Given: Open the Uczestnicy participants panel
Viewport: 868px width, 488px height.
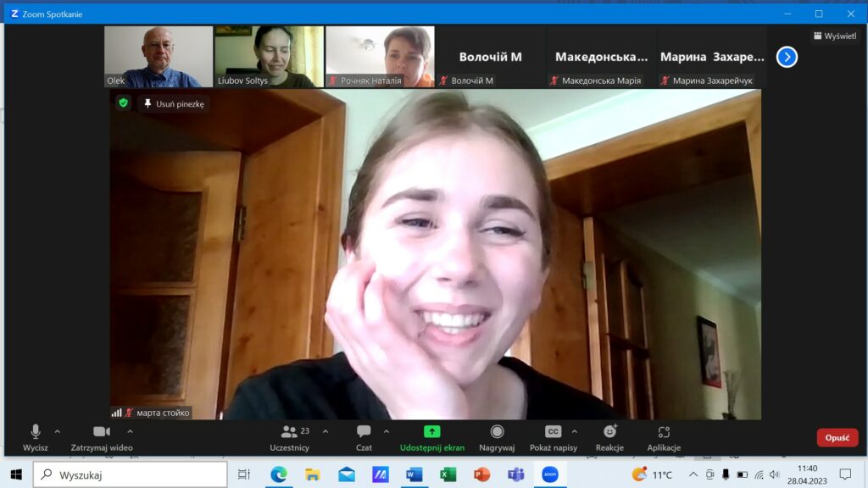Looking at the screenshot, I should 290,438.
